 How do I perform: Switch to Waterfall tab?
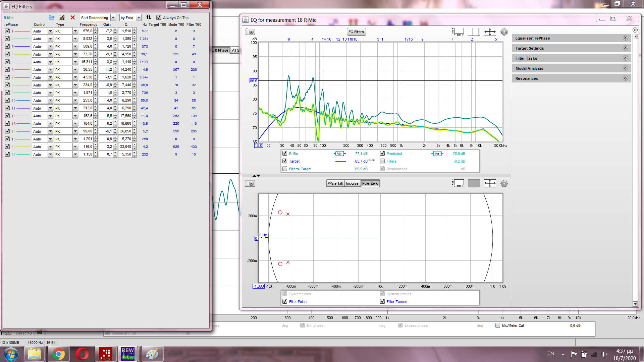(335, 183)
